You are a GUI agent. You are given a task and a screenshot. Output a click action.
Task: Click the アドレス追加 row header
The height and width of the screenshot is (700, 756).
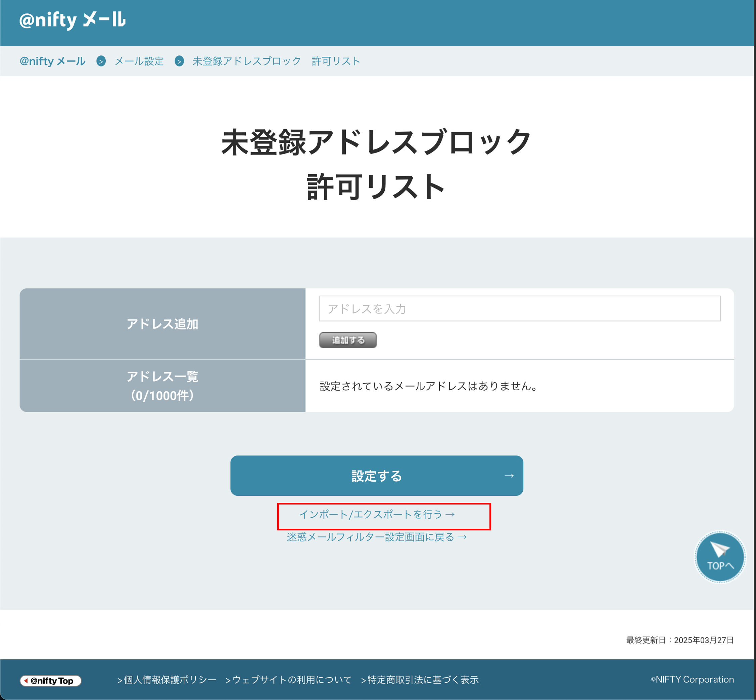(162, 324)
